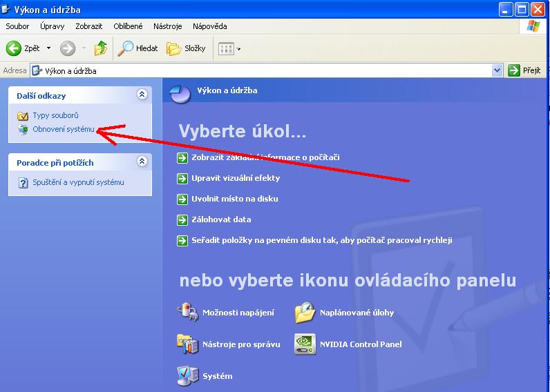Maximize the Výkon a údržba window
Viewport: 550px width, 392px height.
click(522, 10)
